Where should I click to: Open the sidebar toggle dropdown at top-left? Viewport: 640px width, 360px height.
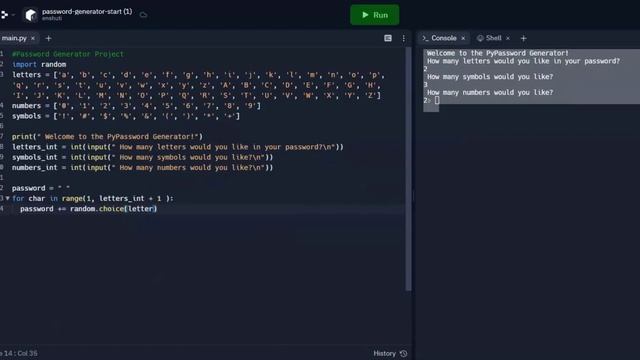(8, 15)
